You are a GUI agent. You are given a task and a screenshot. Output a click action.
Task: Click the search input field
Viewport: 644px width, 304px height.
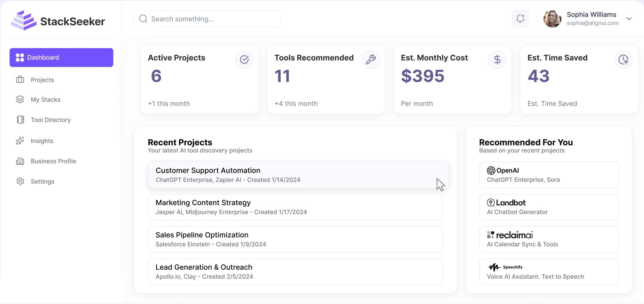pos(207,19)
